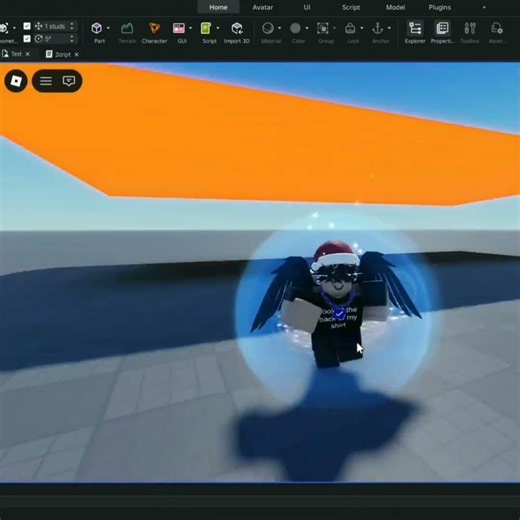This screenshot has width=520, height=520.
Task: Click the move-snap arrows icon
Action: coord(38,26)
